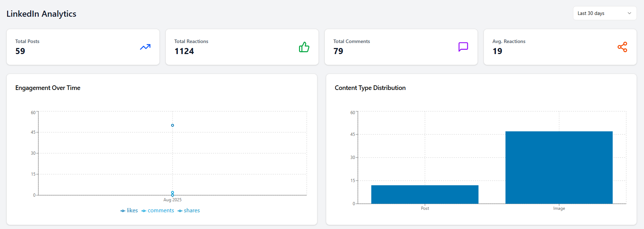Click the blue Image bar in the distribution chart
644x229 pixels.
pyautogui.click(x=559, y=167)
